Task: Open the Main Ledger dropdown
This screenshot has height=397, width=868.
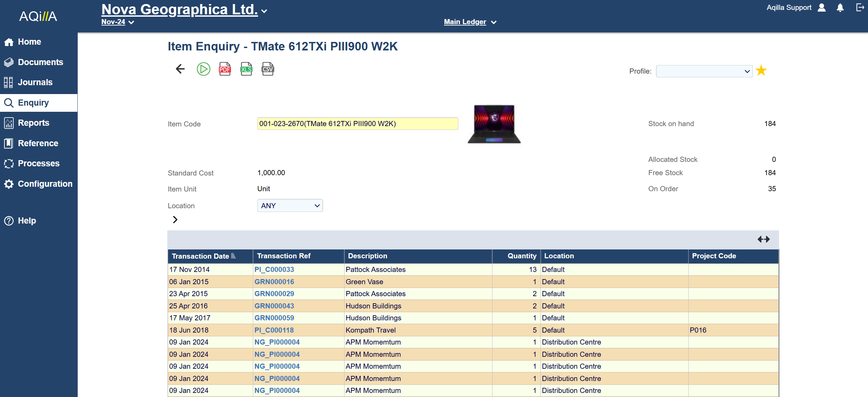Action: [x=470, y=22]
